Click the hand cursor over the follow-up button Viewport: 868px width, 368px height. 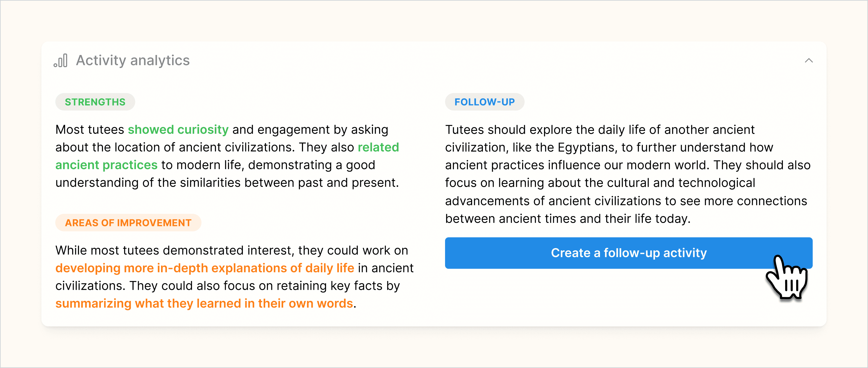coord(787,280)
